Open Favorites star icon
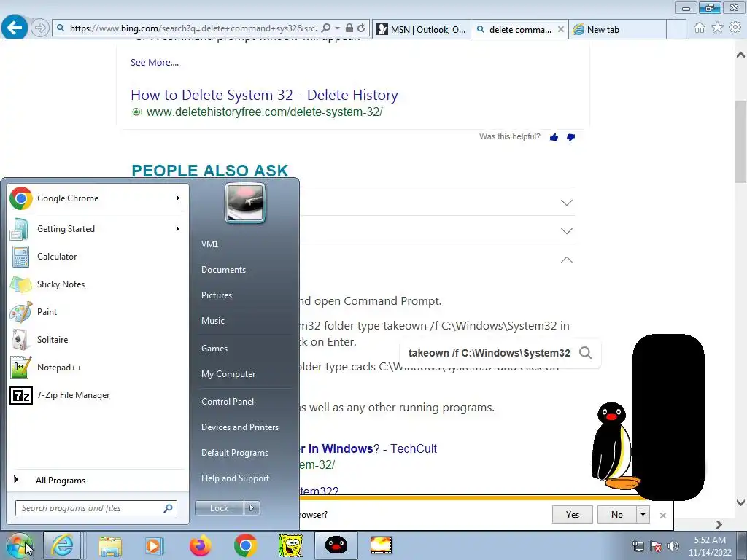747x560 pixels. click(717, 28)
